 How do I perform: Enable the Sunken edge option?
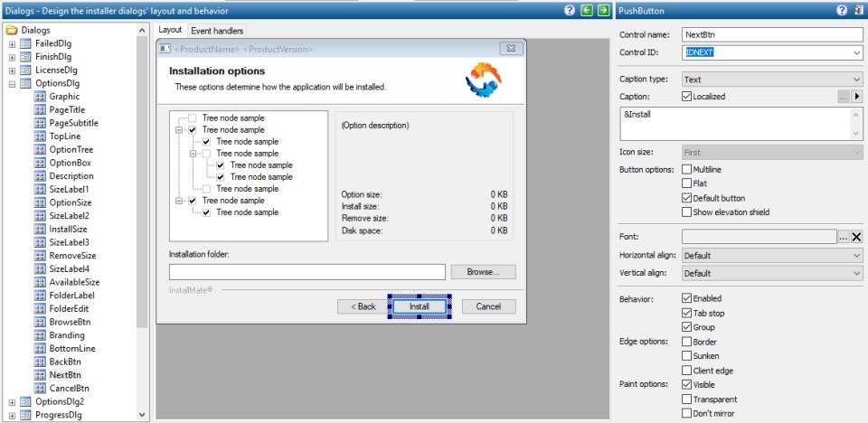(x=687, y=356)
